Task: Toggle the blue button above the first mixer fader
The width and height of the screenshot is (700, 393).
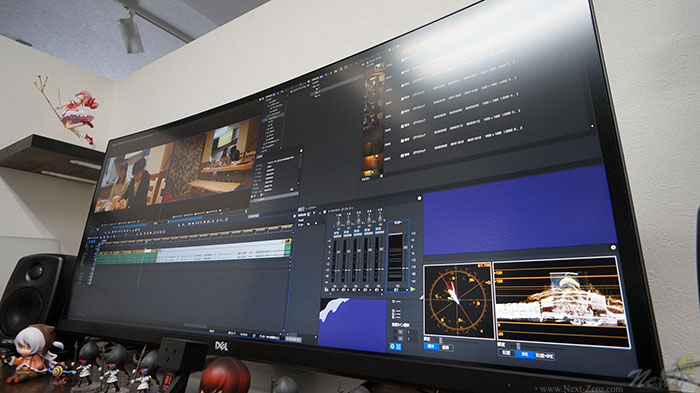Action: [x=337, y=233]
